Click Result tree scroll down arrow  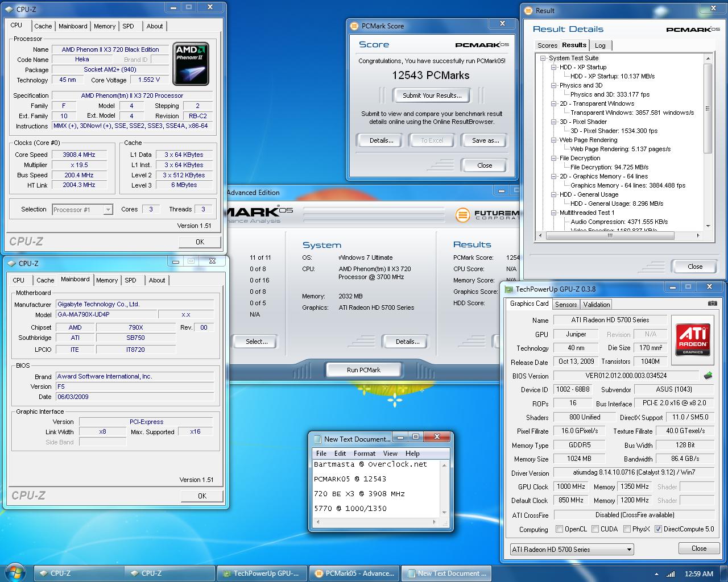pos(708,226)
